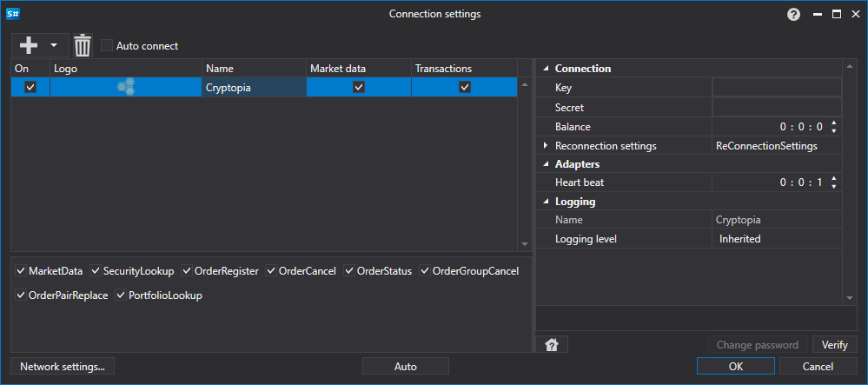
Task: Toggle the OrderRegister checkbox
Action: point(187,271)
